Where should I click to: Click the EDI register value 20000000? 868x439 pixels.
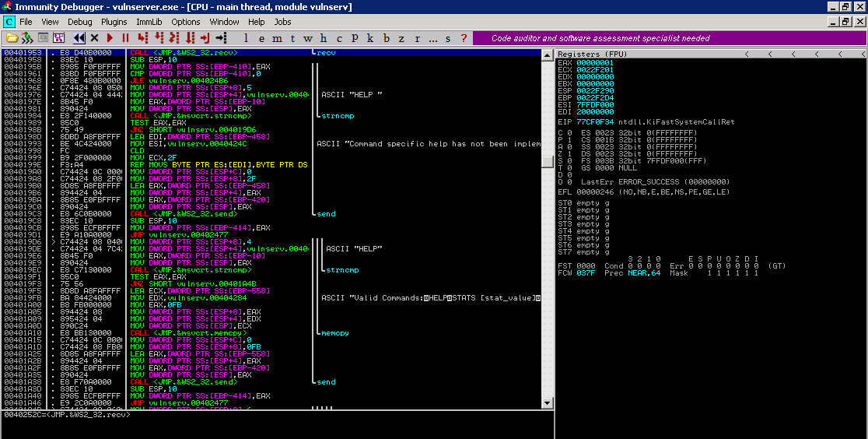tap(595, 111)
